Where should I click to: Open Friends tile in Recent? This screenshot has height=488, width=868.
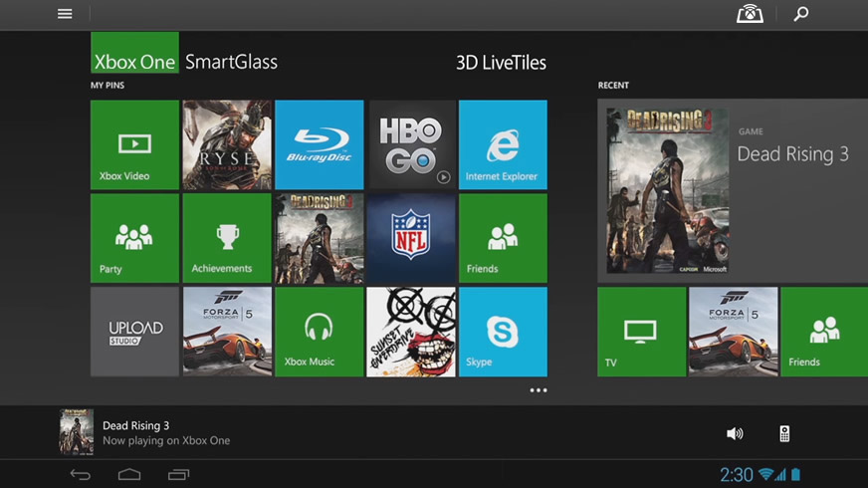click(x=824, y=332)
